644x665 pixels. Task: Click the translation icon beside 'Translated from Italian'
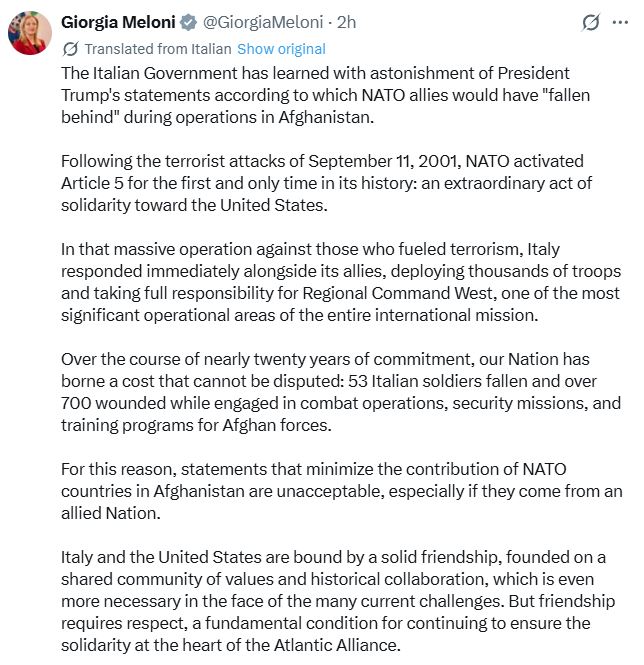coord(70,48)
